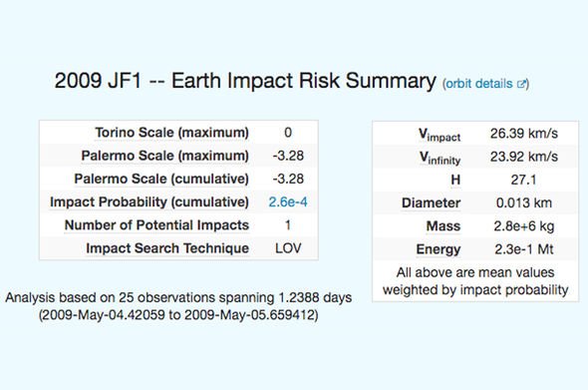
Task: Click the Energy label
Action: click(438, 249)
